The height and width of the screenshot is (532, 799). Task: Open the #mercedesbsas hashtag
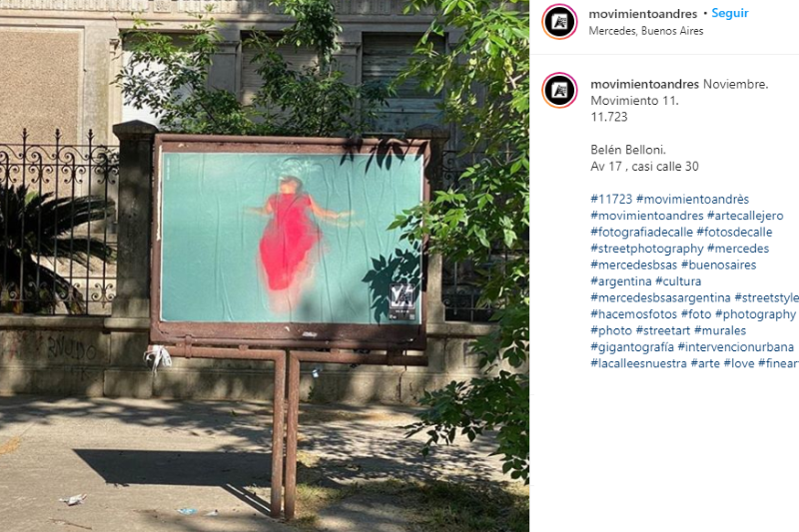633,265
